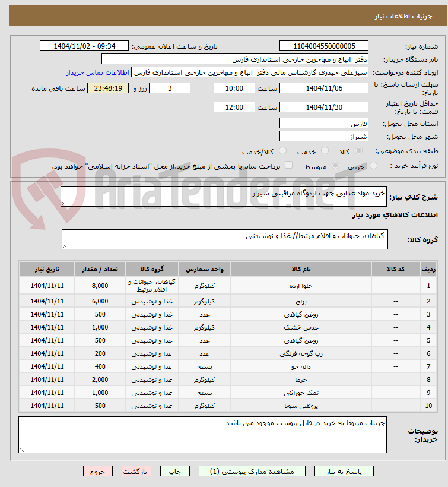Screen dimensions: 448x487
Task: Select the رب گوجه فرنگی item cell
Action: point(301,353)
